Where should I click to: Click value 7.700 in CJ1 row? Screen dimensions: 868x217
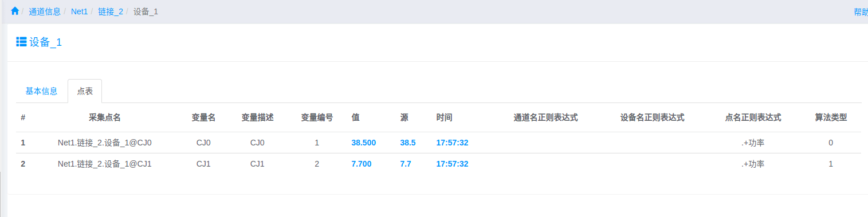pos(362,164)
